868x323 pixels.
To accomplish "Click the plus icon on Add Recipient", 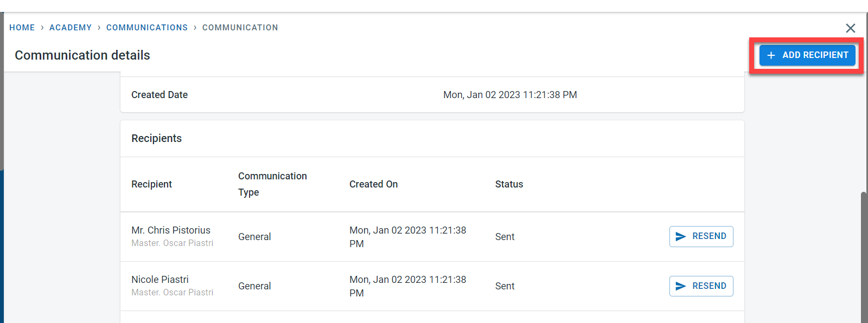I will pyautogui.click(x=771, y=55).
